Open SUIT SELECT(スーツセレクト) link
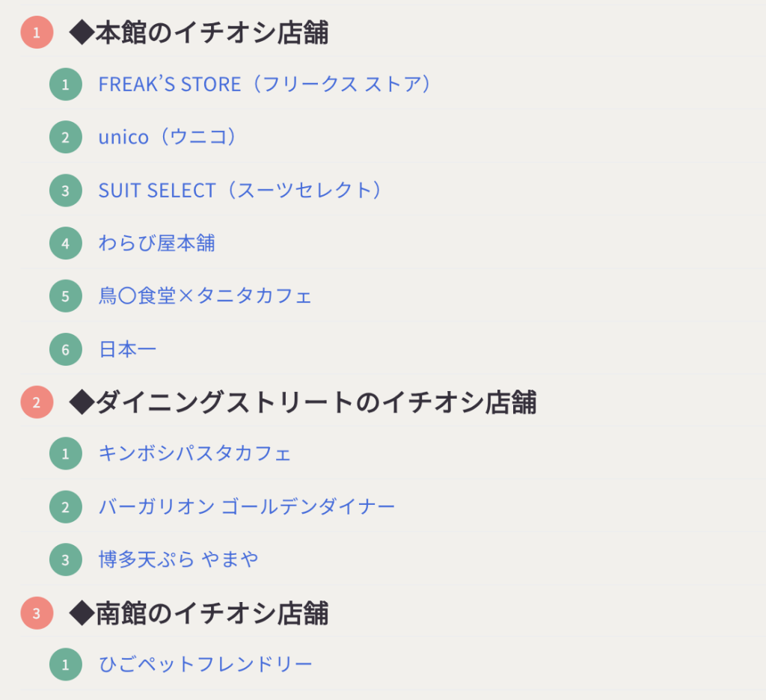The width and height of the screenshot is (766, 700). (x=239, y=191)
